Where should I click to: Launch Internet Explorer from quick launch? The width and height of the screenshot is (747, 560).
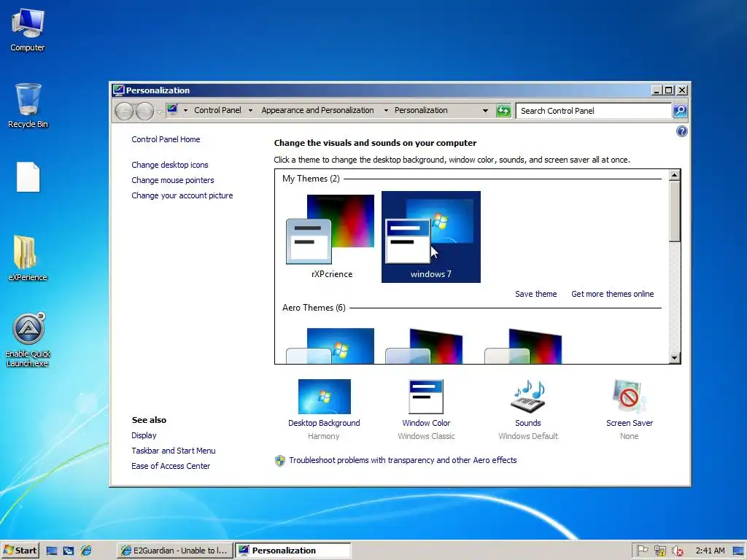click(86, 551)
